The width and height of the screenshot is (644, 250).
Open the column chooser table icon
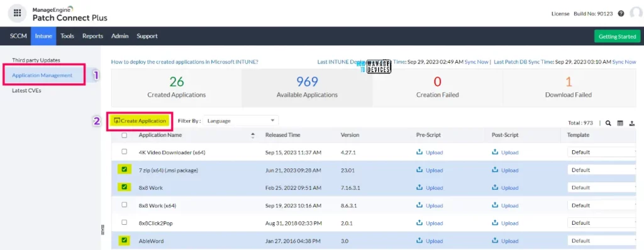tap(620, 122)
